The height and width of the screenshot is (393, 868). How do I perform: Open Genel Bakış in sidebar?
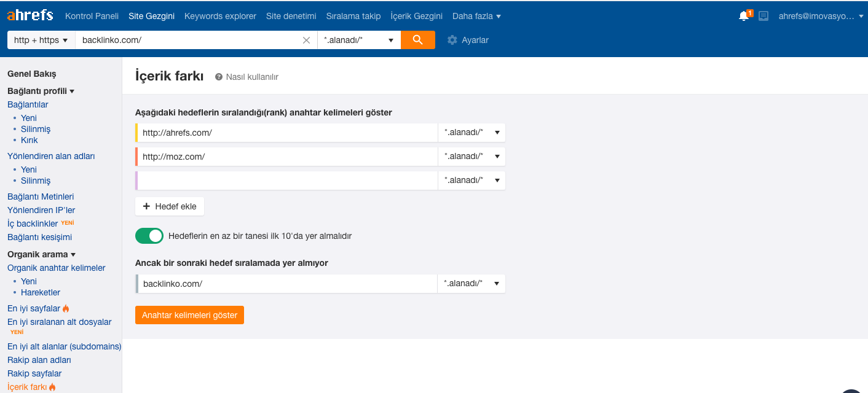pos(32,74)
